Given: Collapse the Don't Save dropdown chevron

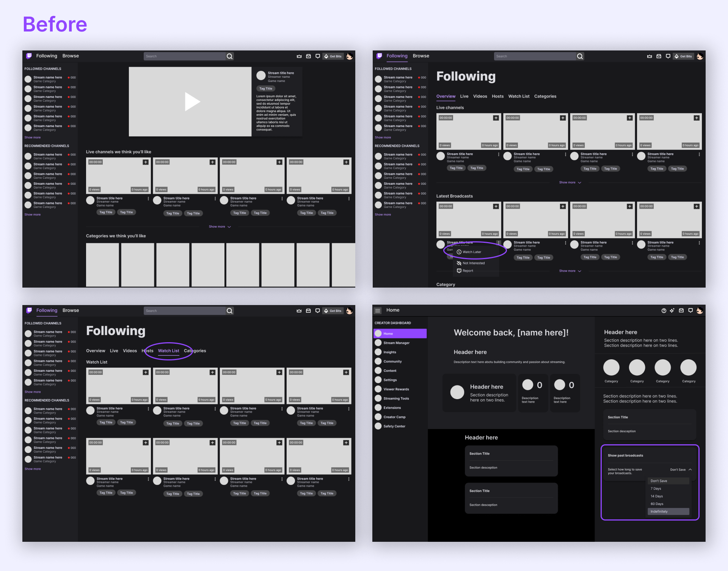Looking at the screenshot, I should pyautogui.click(x=690, y=469).
